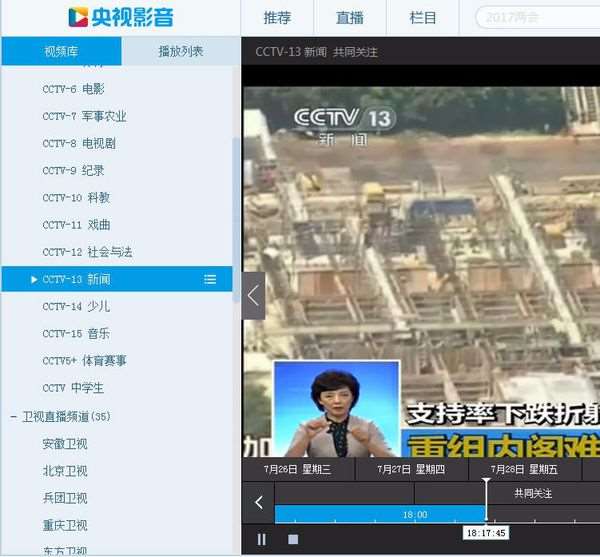Select CCTV5+ 体育赛事 channel
The image size is (600, 557).
point(85,361)
